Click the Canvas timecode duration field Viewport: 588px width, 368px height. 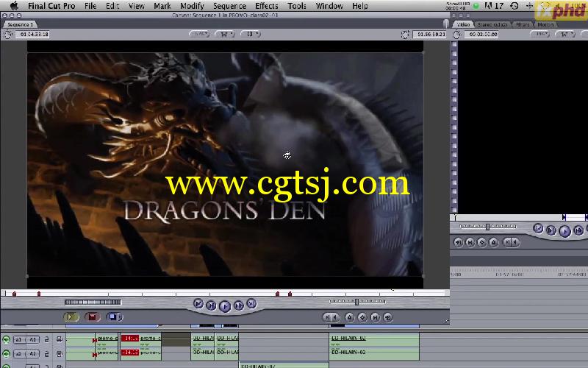pos(32,34)
